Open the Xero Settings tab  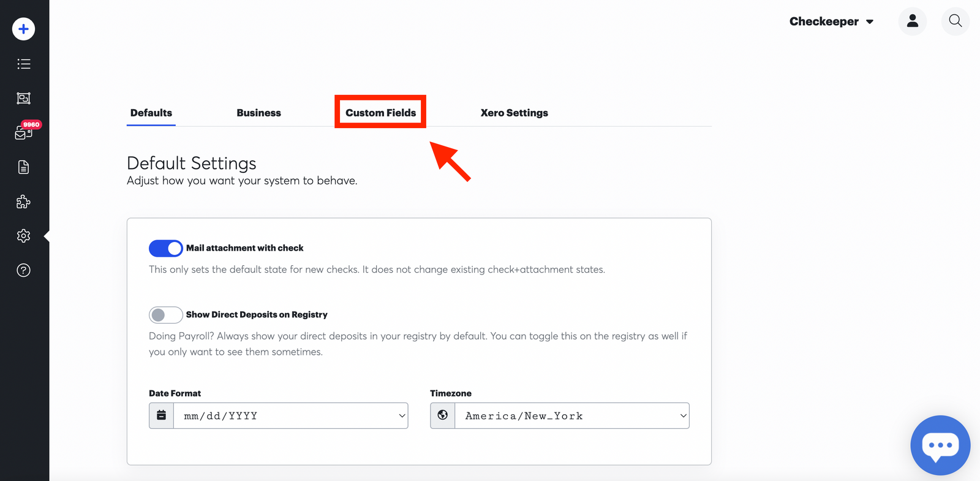(514, 112)
